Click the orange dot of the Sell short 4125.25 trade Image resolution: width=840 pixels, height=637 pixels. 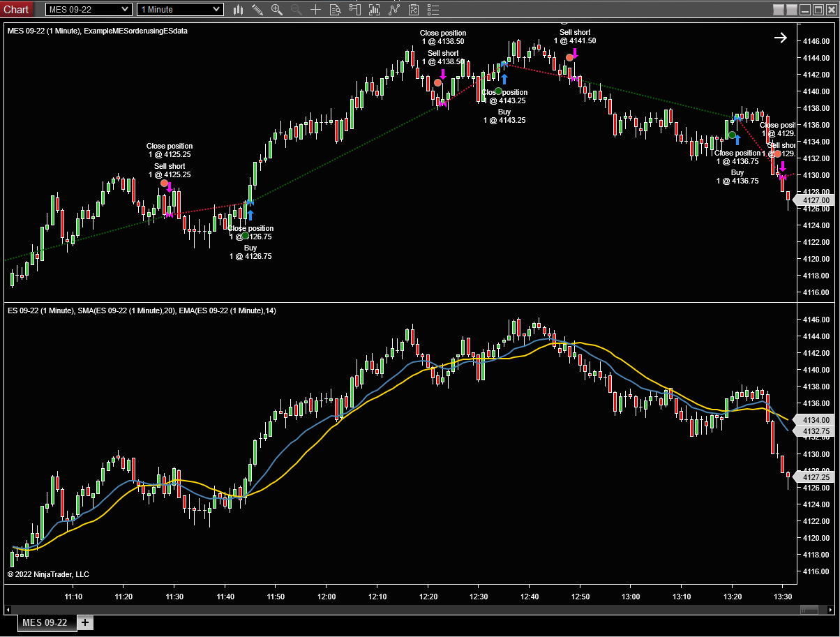(x=165, y=183)
